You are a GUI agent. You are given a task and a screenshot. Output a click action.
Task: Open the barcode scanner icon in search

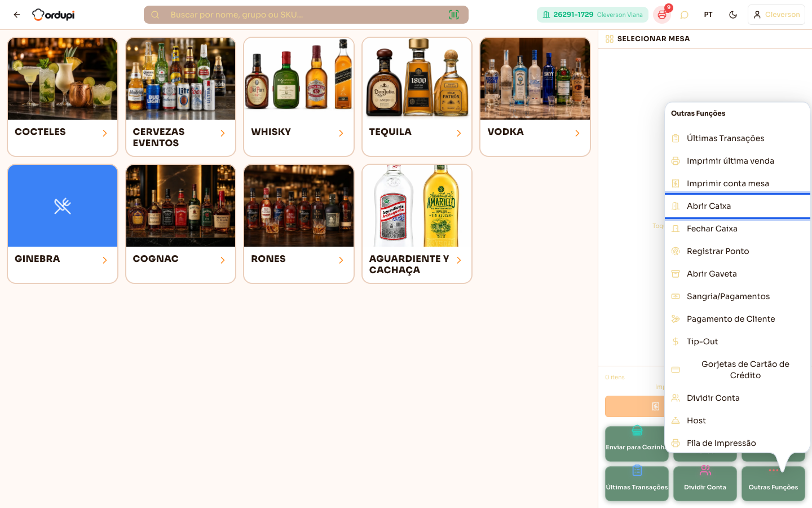point(454,15)
